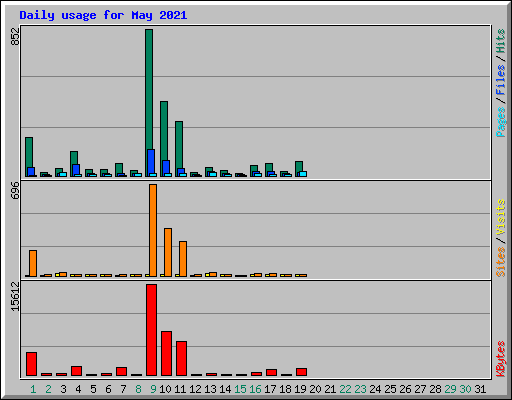Click the 'KBytes' legend label
512x400 pixels.
click(501, 359)
